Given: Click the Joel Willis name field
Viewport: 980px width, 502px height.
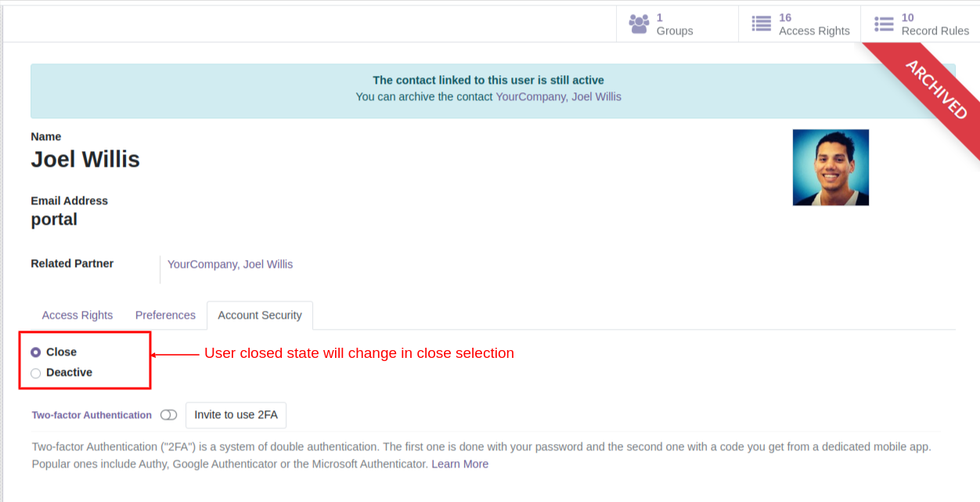Looking at the screenshot, I should (85, 160).
